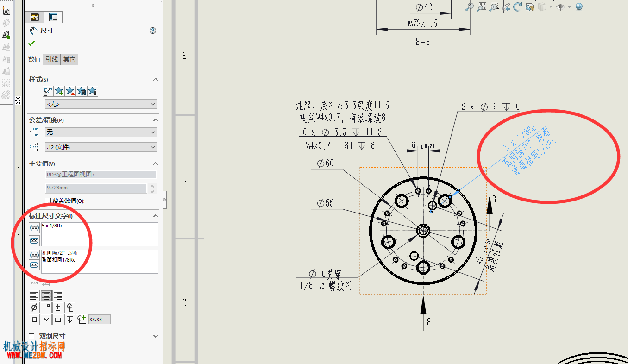Click the RD3@工程图视图7 name field
Viewport: 628px width, 364px height.
click(101, 175)
